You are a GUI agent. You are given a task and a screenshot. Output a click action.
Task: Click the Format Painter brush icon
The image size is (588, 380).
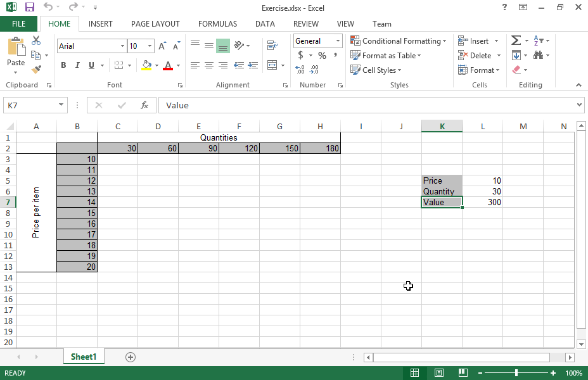36,69
